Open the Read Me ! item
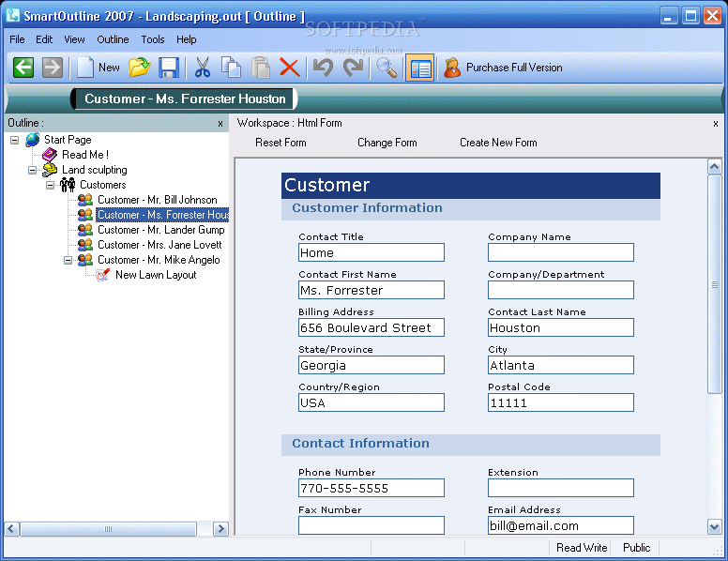728x561 pixels. point(85,155)
